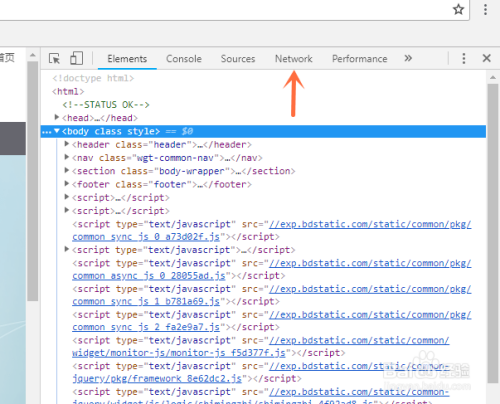Expand the footer class="footer" node
Image resolution: width=500 pixels, height=404 pixels.
coord(67,184)
